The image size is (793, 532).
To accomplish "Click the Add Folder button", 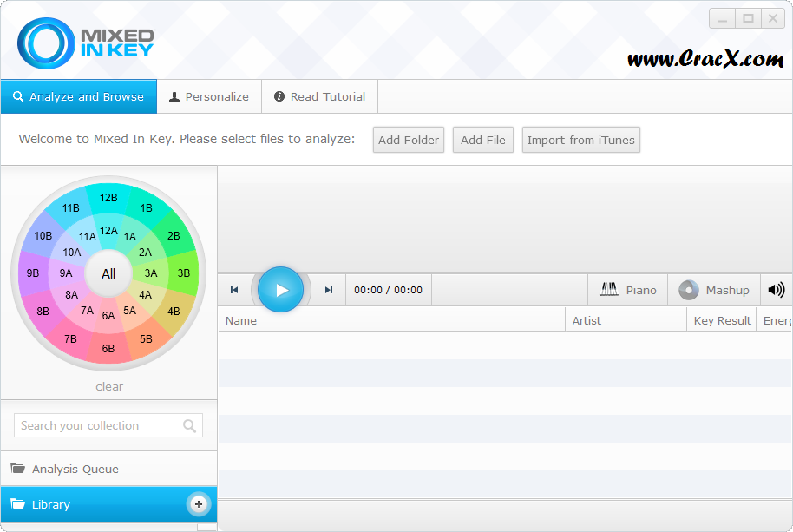I will point(409,140).
